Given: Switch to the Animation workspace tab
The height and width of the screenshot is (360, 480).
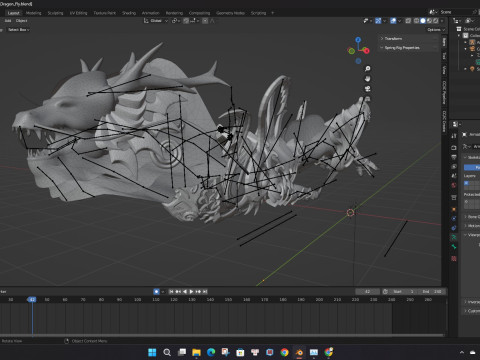Looking at the screenshot, I should pos(151,13).
